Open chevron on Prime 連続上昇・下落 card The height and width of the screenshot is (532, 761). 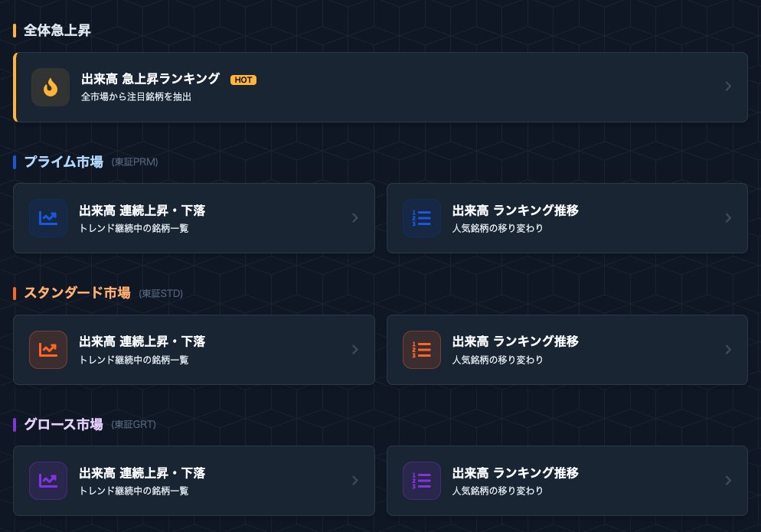point(354,218)
